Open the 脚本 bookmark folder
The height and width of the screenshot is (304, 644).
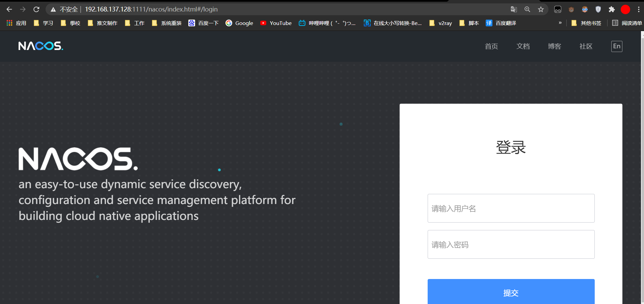(469, 23)
